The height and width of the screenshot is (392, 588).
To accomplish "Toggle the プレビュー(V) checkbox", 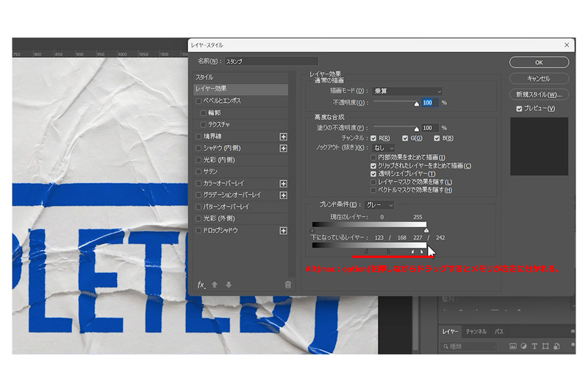I will point(519,109).
